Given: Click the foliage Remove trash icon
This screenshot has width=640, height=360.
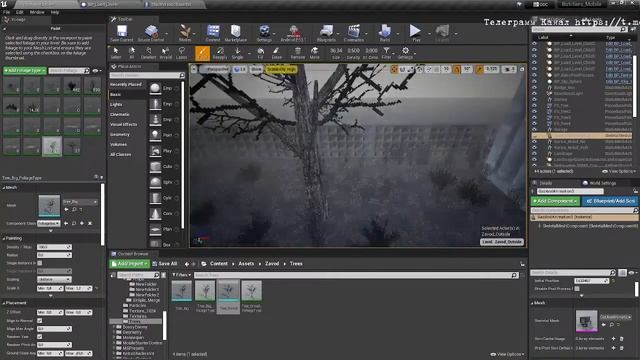Looking at the screenshot, I should [x=298, y=53].
